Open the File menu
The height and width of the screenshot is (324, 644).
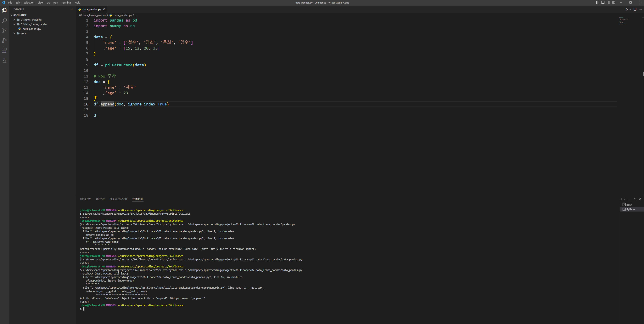click(x=10, y=2)
